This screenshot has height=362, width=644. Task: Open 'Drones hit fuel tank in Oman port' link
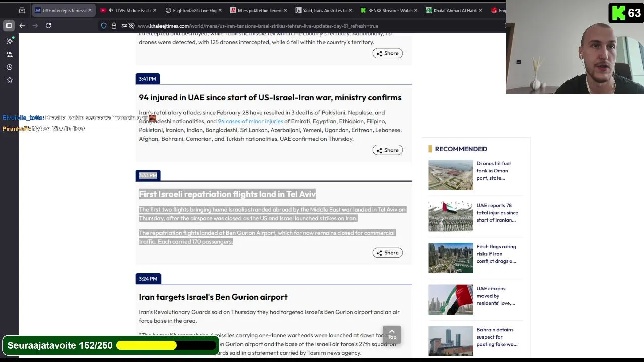pos(494,171)
